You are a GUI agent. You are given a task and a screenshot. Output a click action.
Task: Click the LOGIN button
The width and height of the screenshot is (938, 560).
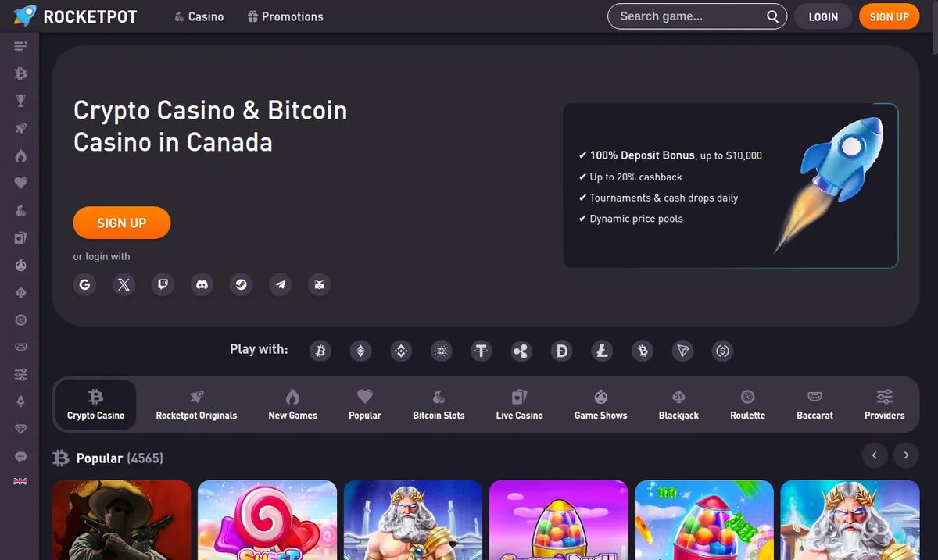[823, 16]
